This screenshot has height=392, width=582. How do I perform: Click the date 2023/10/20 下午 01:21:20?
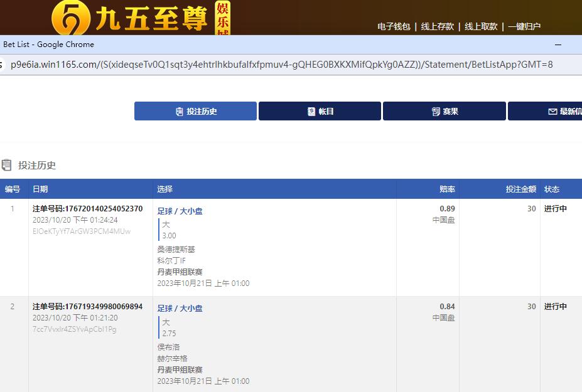pyautogui.click(x=75, y=318)
